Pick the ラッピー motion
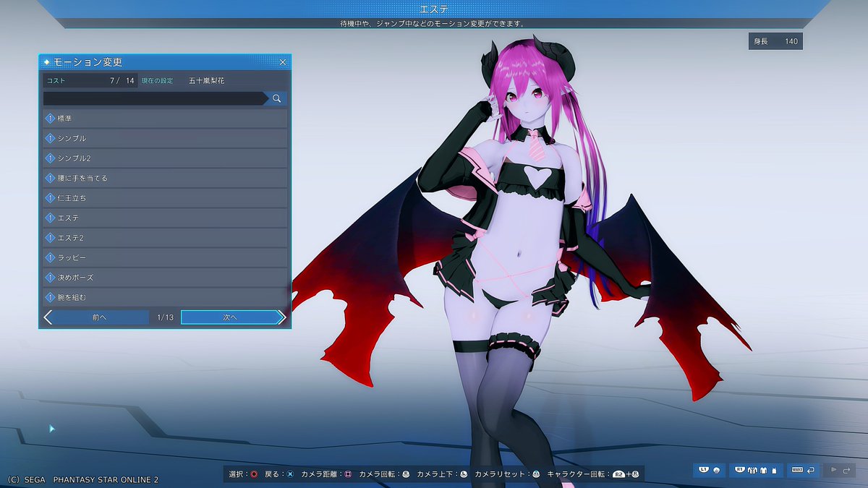 165,257
